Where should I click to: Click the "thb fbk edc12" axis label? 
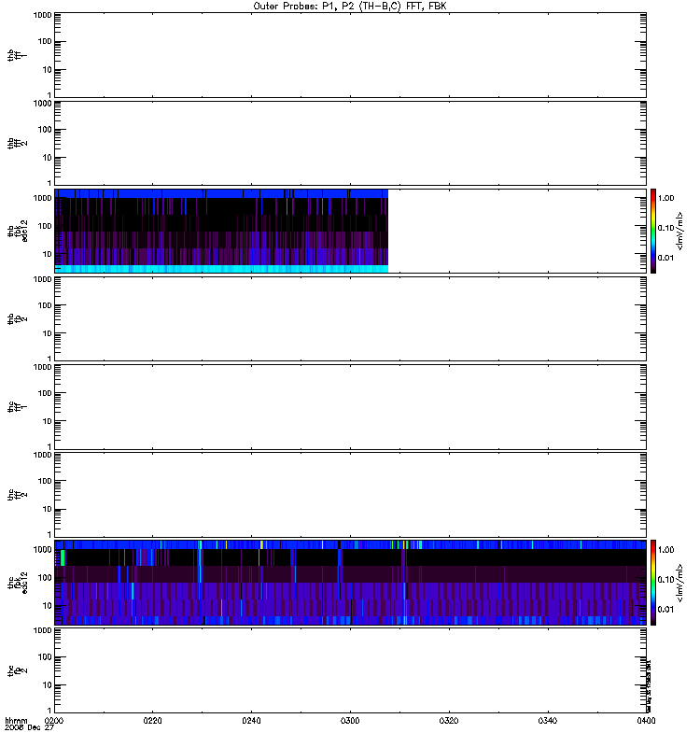17,231
